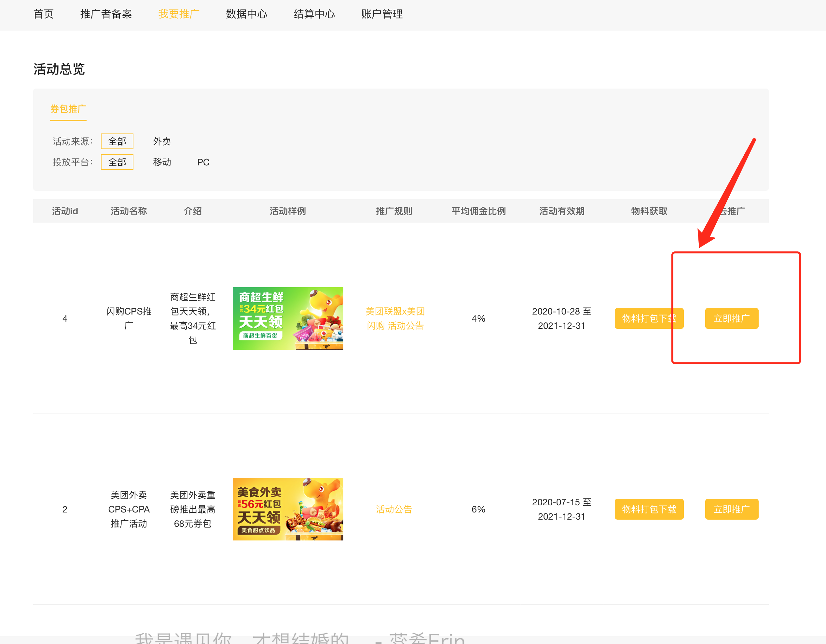Image resolution: width=826 pixels, height=644 pixels.
Task: Click 物料打包下载 for 闪购CPS推广
Action: [649, 319]
